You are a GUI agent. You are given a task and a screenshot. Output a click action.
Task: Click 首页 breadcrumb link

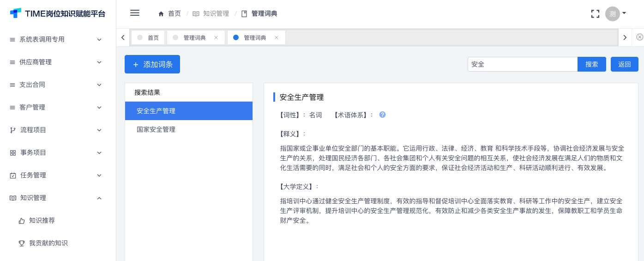click(x=175, y=14)
